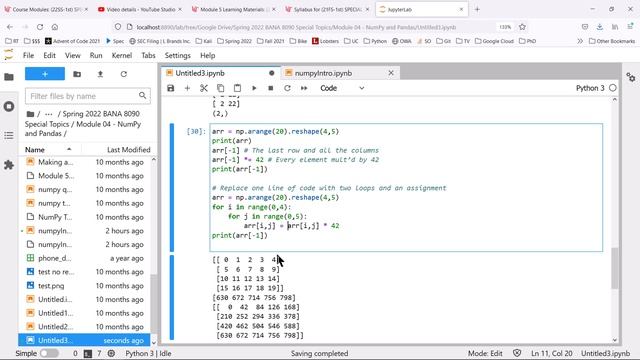Show more bookmarks with the double chevron
The width and height of the screenshot is (640, 360).
click(x=580, y=41)
